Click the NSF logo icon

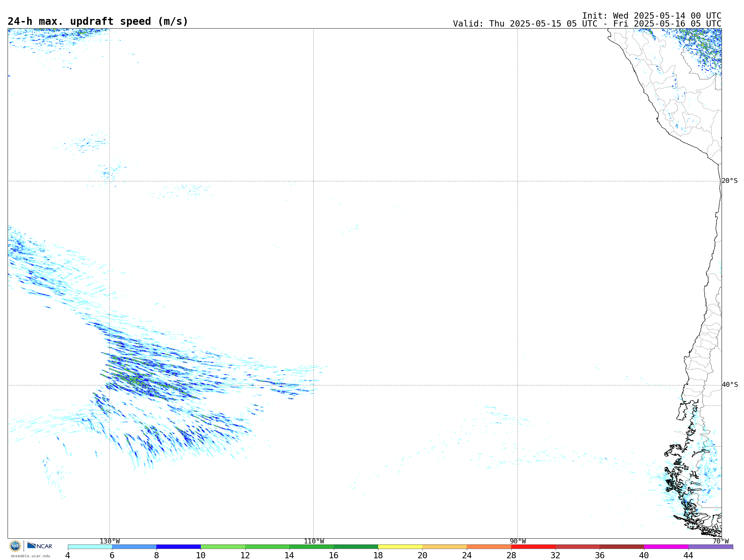point(15,546)
